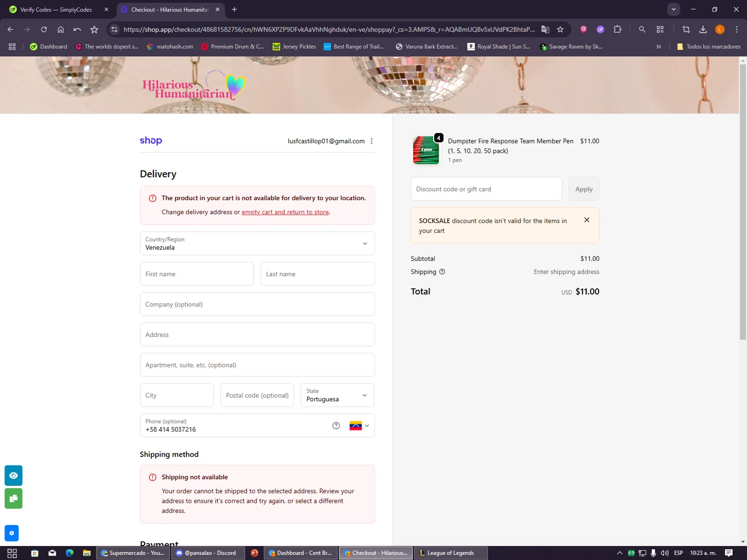Screen dimensions: 747x560
Task: Open League of Legends taskbar item
Action: tap(451, 553)
